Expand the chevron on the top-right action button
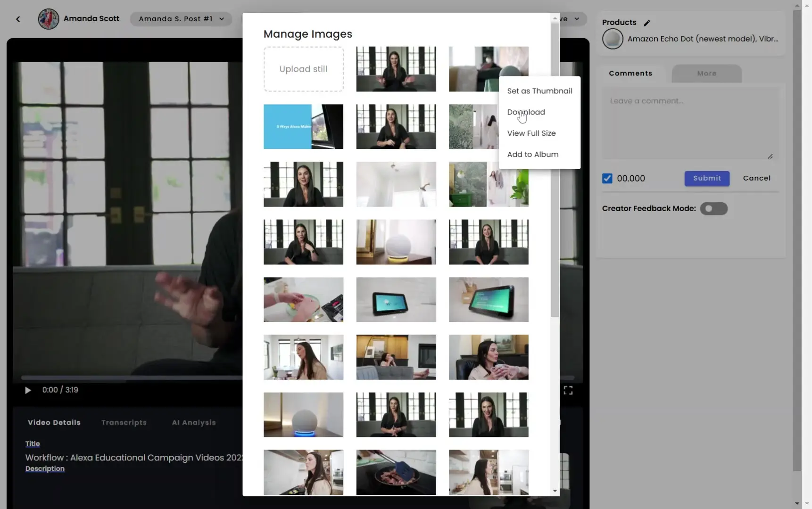This screenshot has height=509, width=812. tap(577, 19)
